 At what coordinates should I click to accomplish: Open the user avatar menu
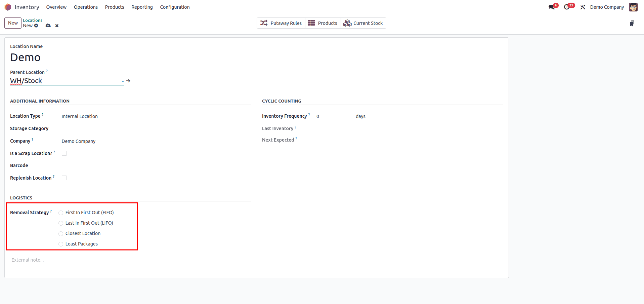click(633, 7)
